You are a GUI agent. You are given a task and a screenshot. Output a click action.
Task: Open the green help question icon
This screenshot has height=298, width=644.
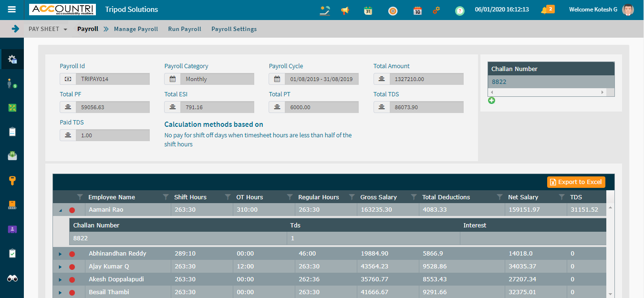(x=460, y=10)
